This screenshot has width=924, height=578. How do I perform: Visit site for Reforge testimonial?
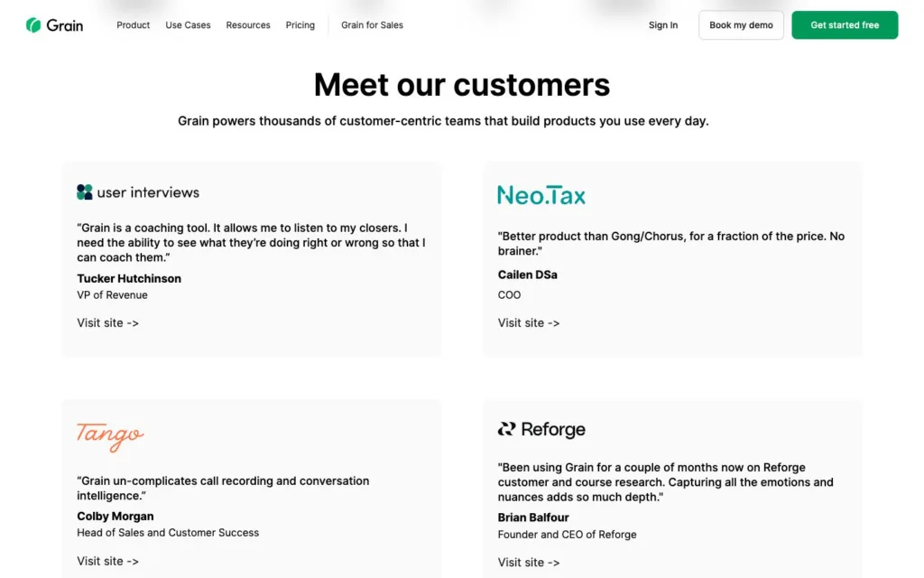pos(529,563)
